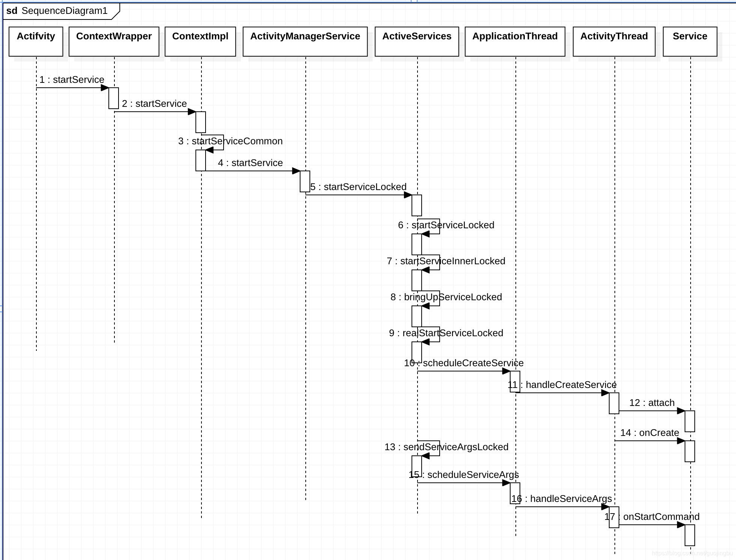Click message label '17 : onStartCommand'

tap(652, 517)
